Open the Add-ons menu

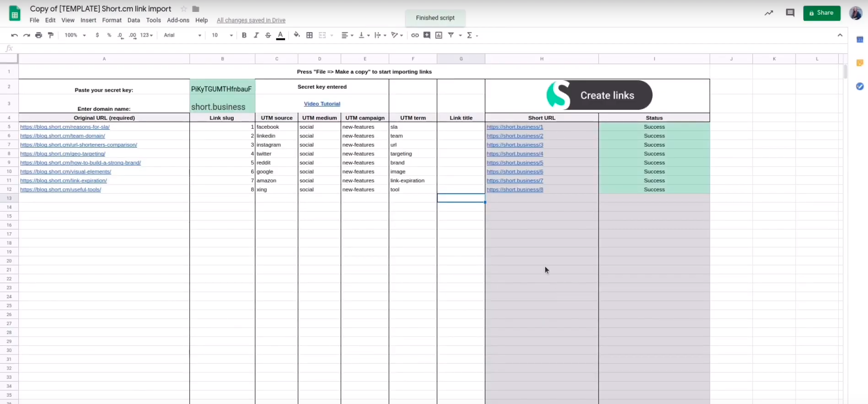(x=178, y=20)
